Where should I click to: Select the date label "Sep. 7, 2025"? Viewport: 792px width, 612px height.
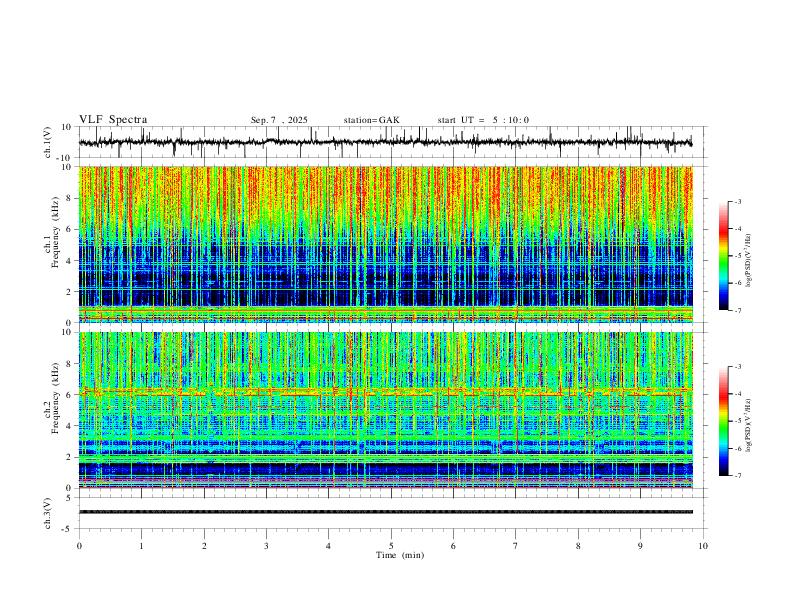(x=279, y=120)
